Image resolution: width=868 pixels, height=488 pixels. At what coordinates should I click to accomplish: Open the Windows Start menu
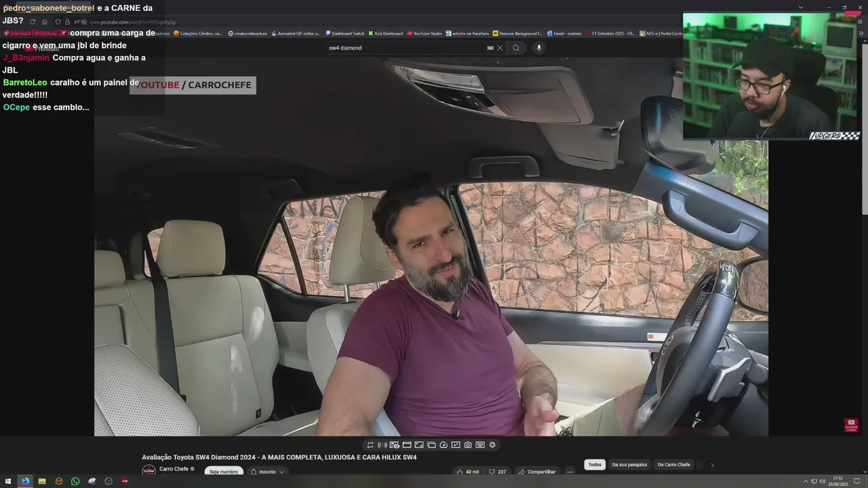click(7, 481)
